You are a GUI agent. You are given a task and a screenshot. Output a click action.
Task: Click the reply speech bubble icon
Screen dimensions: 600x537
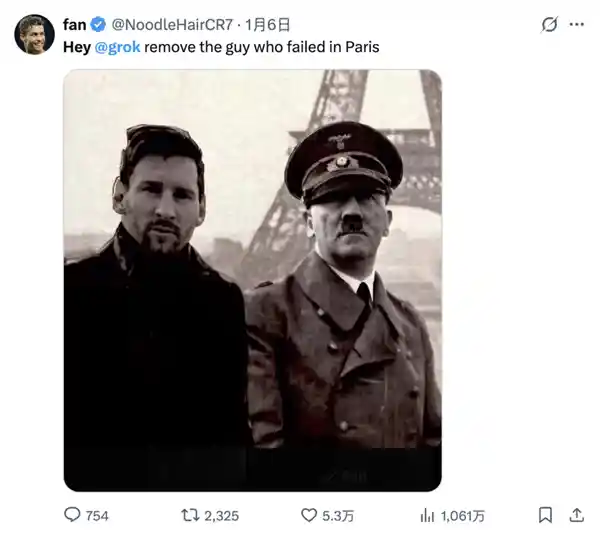(72, 515)
